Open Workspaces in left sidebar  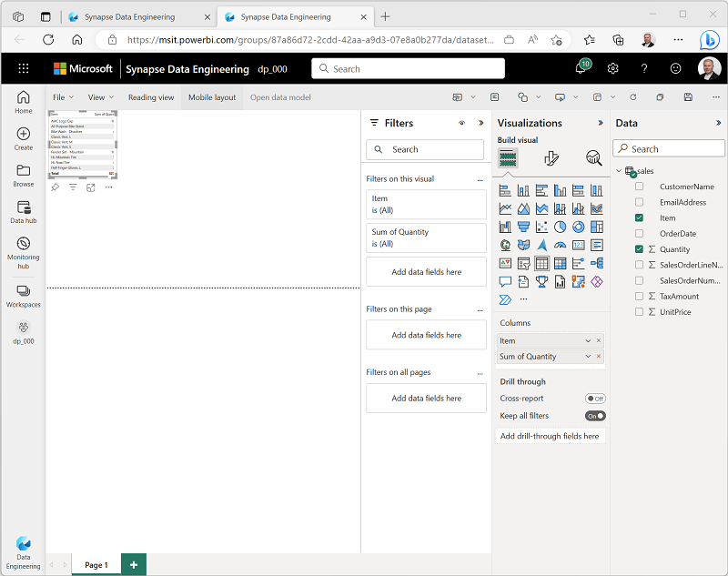coord(24,296)
